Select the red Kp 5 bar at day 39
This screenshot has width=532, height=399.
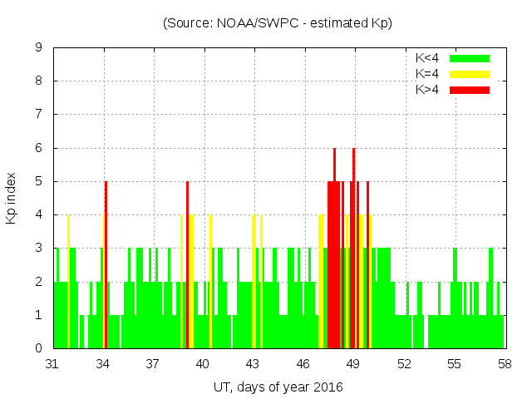[x=187, y=264]
